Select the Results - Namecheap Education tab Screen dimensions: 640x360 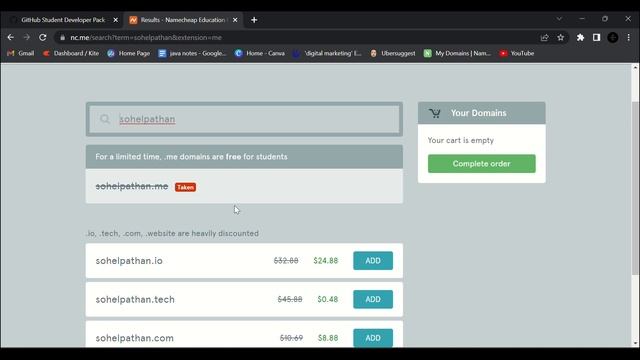[x=183, y=20]
